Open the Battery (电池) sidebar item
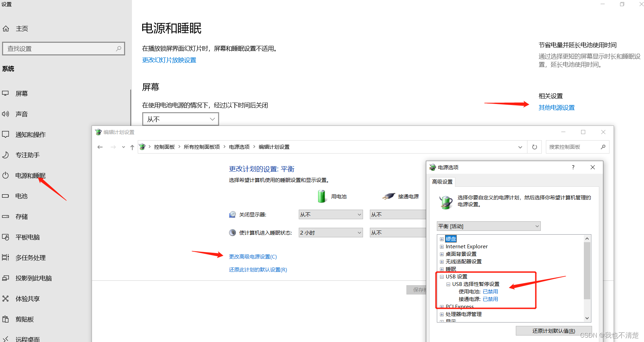Screen dimensions: 644x342 21,196
